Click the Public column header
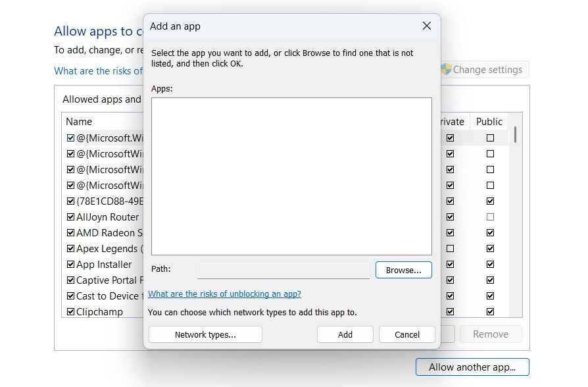Viewport: 588px width, 387px height. tap(489, 122)
